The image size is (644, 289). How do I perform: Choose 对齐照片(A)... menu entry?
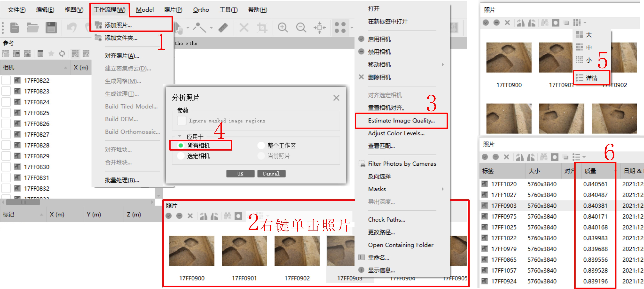(x=122, y=56)
